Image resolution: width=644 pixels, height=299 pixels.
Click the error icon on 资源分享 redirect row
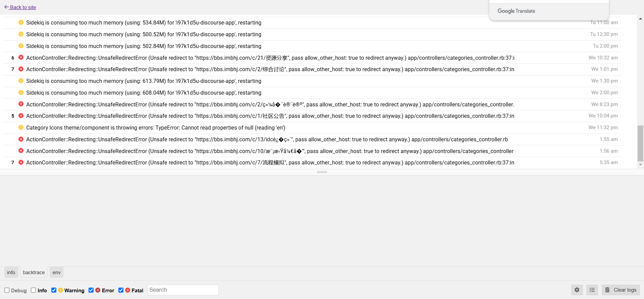pyautogui.click(x=21, y=57)
